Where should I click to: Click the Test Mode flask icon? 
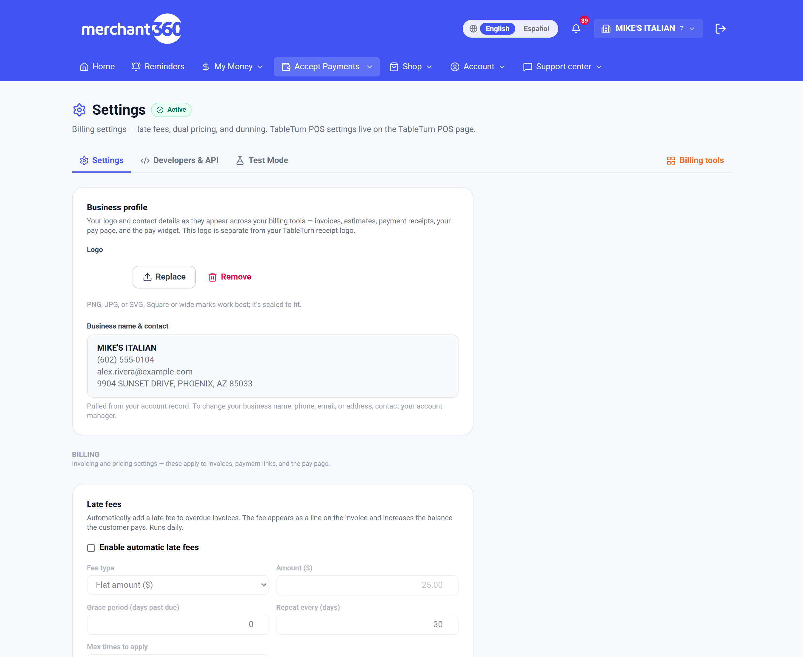(x=240, y=161)
